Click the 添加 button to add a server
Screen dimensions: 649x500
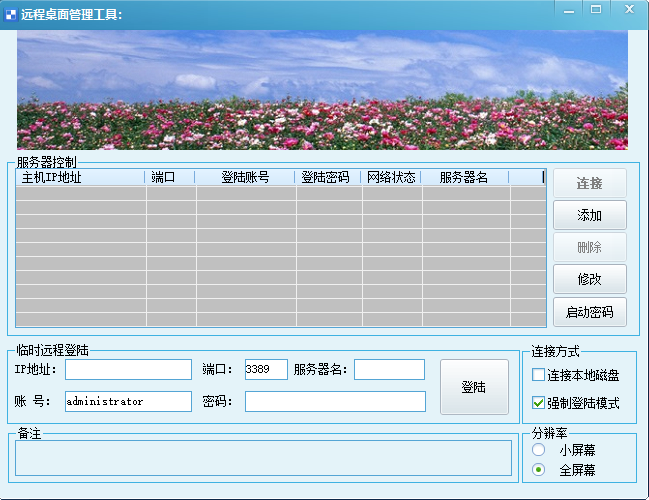click(589, 215)
